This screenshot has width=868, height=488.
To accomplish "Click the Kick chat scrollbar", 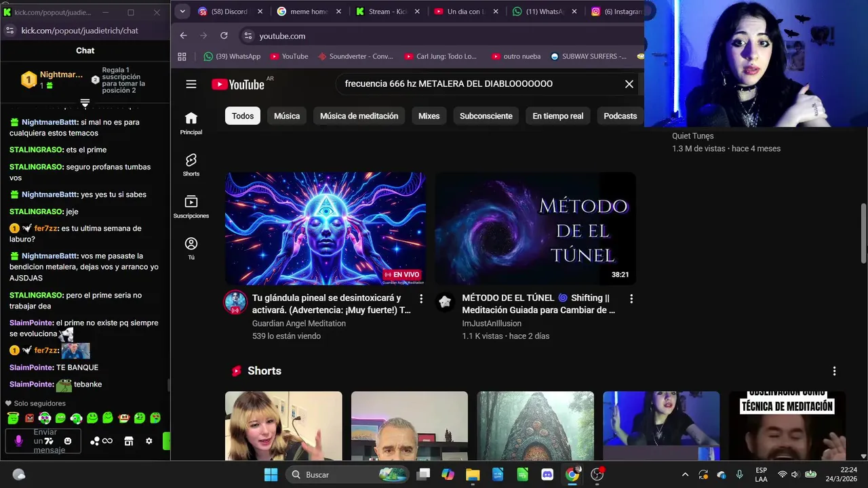I will click(168, 384).
